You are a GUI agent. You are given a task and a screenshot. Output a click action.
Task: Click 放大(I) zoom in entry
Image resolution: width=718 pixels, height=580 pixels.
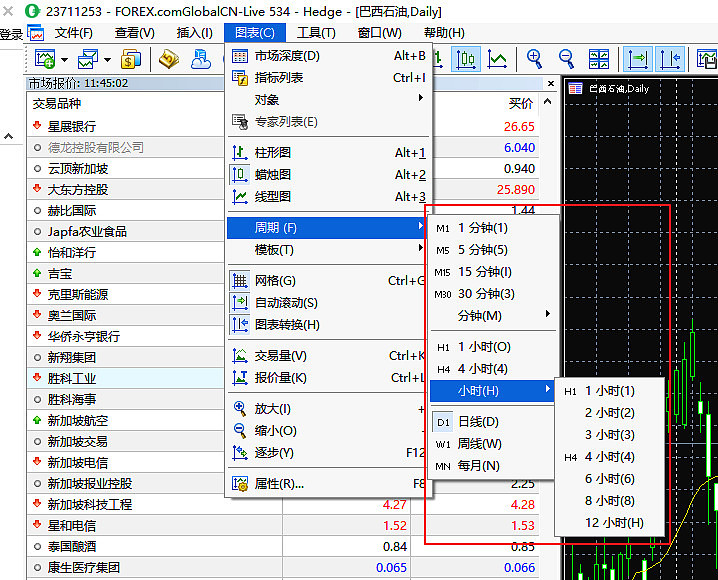[328, 409]
